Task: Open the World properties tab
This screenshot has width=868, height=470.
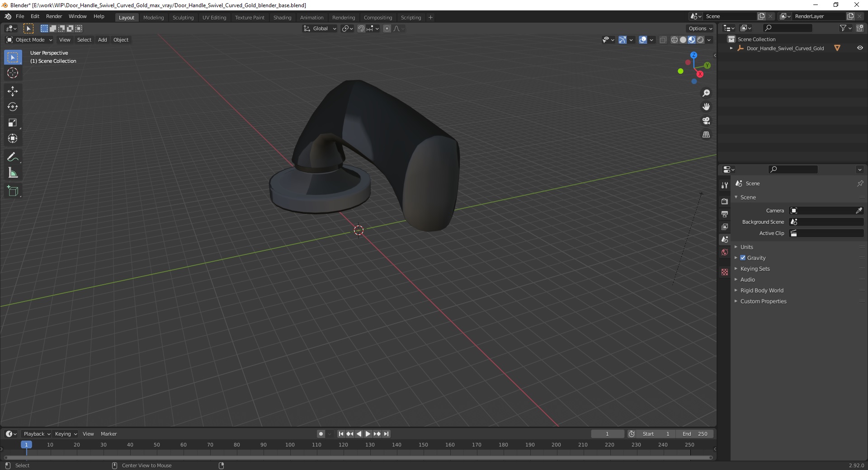Action: 725,252
